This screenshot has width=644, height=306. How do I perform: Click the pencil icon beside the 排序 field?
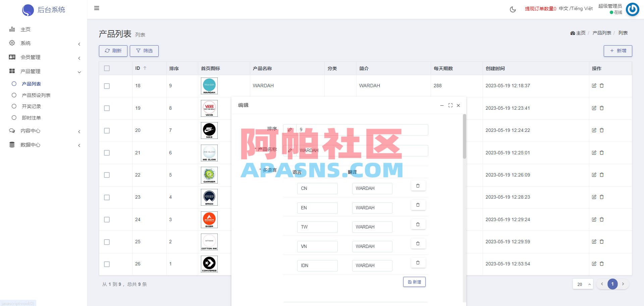coord(290,130)
